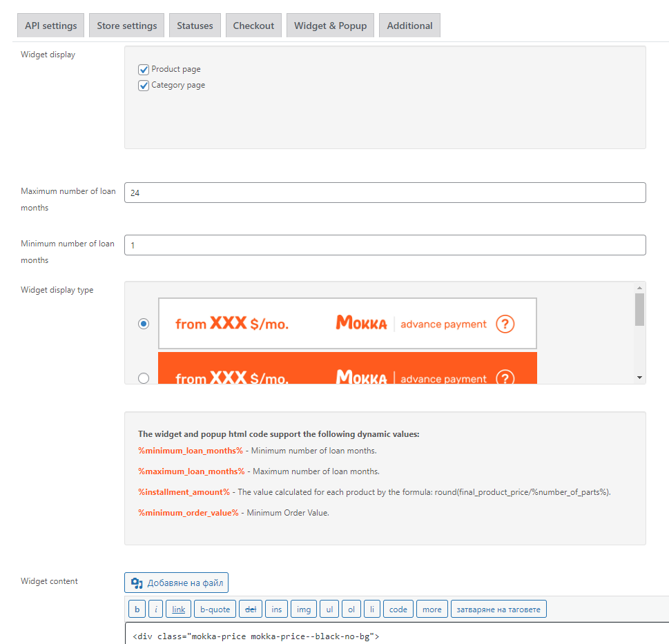669x644 pixels.
Task: Click the %maximum_loan_months% variable text
Action: tap(191, 471)
